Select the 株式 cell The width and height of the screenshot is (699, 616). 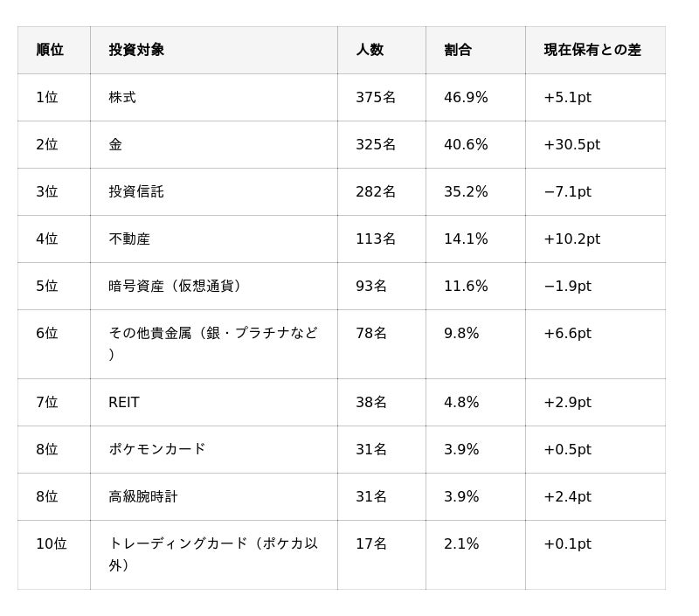[122, 97]
